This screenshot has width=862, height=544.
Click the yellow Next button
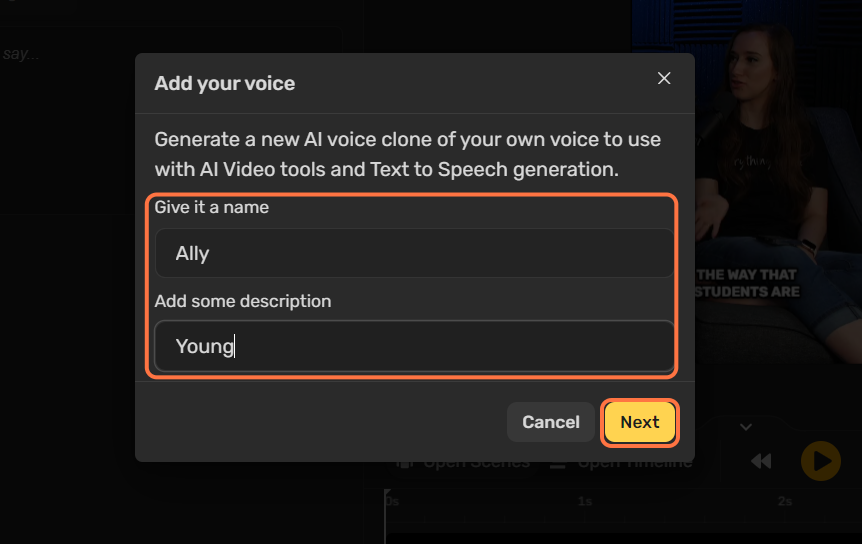tap(640, 422)
